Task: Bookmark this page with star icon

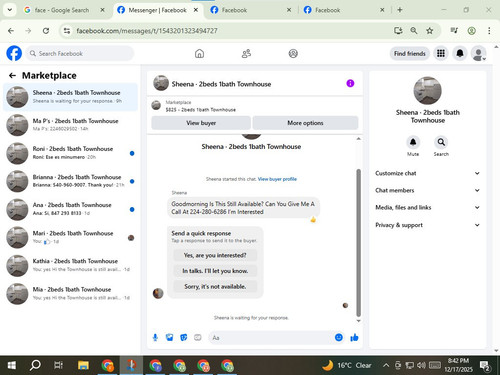Action: [x=430, y=31]
